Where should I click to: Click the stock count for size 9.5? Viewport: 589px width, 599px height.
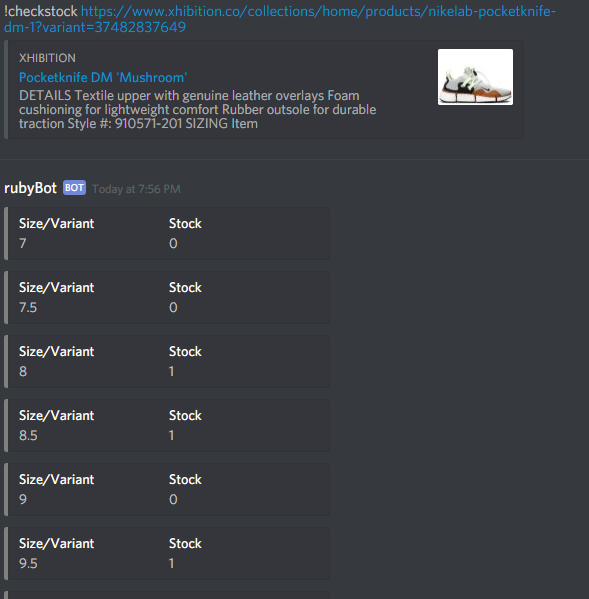[x=172, y=563]
